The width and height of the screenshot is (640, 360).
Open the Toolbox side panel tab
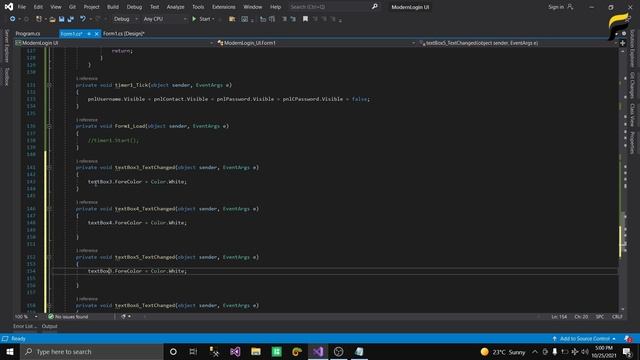6,77
